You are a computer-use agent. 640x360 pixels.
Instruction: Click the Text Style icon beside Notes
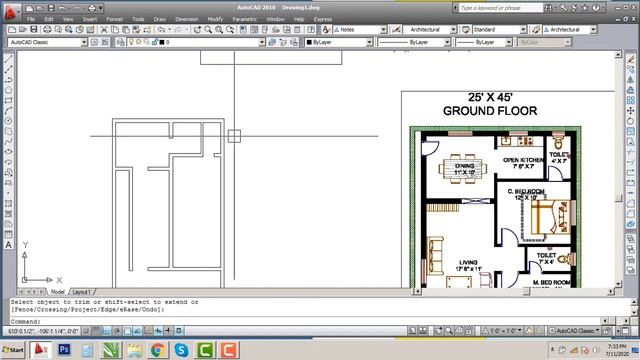(326, 30)
